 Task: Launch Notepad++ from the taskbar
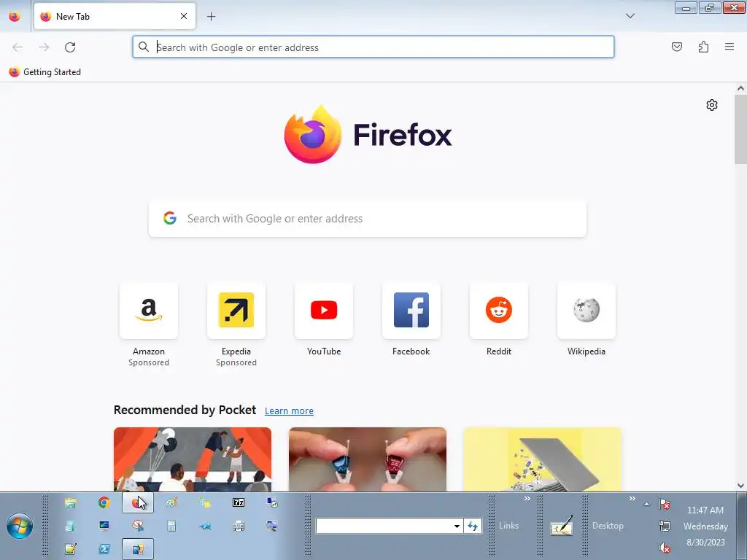point(70,549)
